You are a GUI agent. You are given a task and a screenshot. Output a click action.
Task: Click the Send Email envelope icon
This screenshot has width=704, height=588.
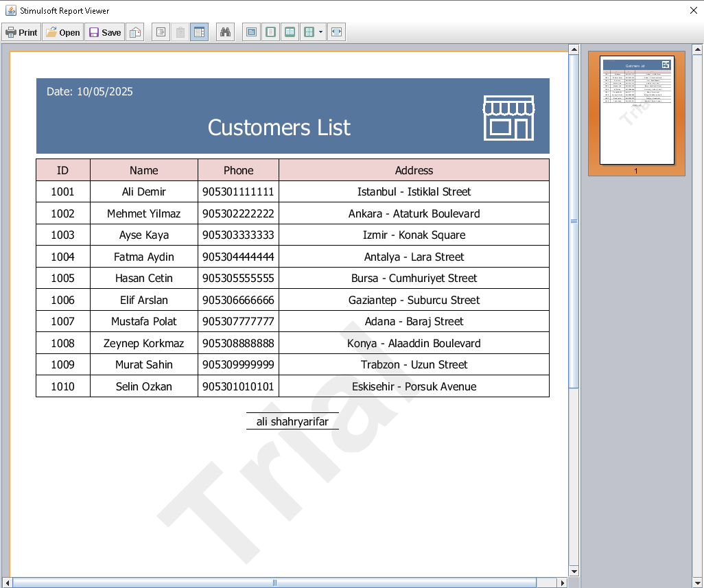click(135, 32)
